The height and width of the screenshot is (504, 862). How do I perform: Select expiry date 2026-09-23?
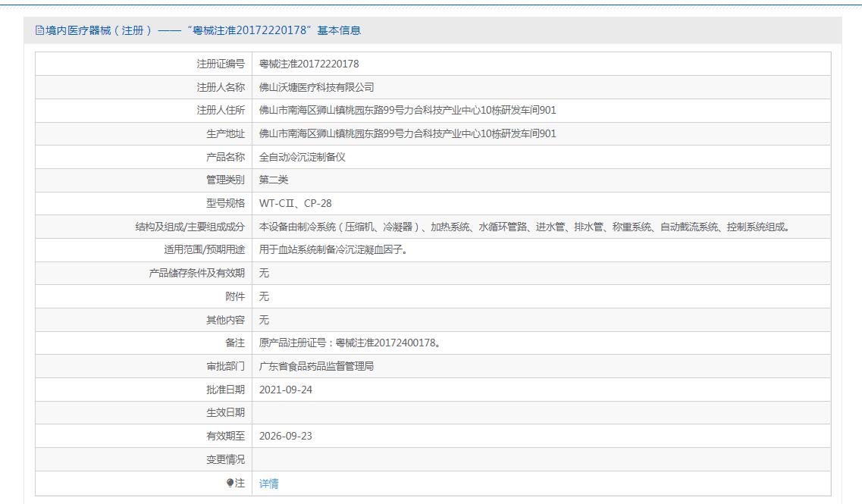coord(285,436)
